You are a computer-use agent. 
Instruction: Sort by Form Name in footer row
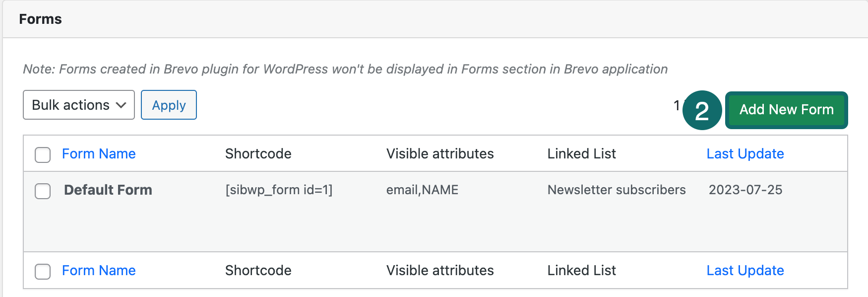click(x=99, y=271)
